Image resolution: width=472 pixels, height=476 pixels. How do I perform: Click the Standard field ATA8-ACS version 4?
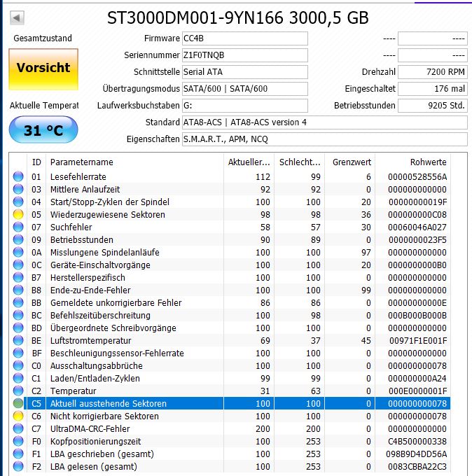pos(325,122)
